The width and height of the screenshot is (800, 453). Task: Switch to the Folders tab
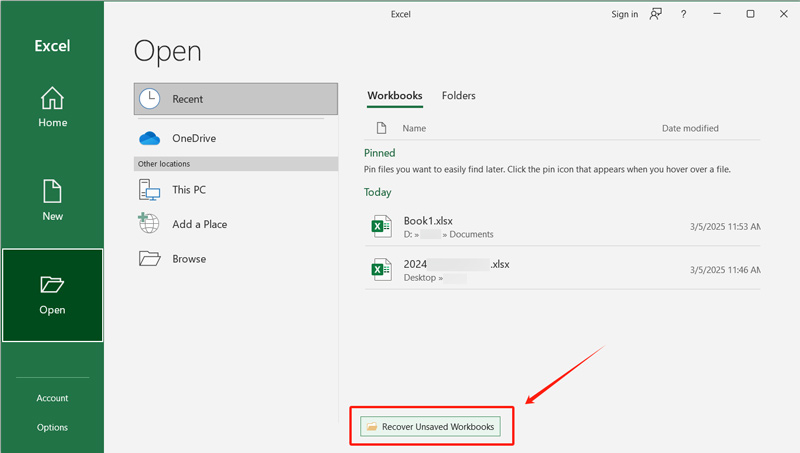tap(458, 96)
